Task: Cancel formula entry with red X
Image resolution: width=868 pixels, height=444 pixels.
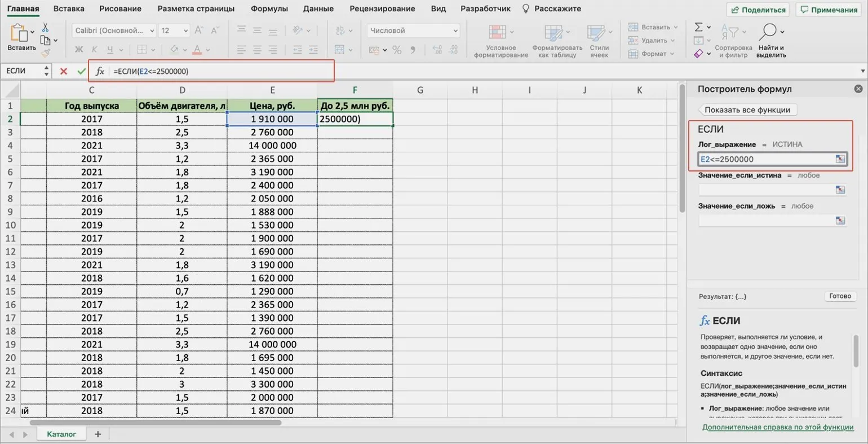Action: [x=64, y=71]
